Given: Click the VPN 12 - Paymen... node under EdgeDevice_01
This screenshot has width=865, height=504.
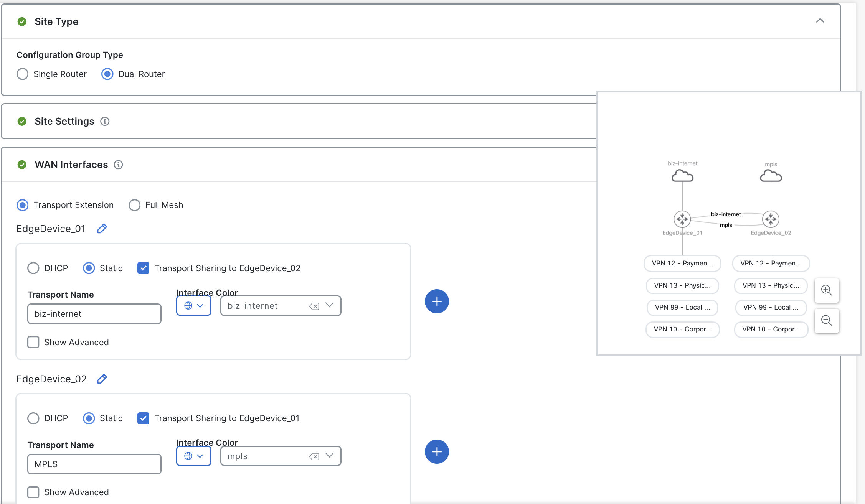Looking at the screenshot, I should 682,263.
